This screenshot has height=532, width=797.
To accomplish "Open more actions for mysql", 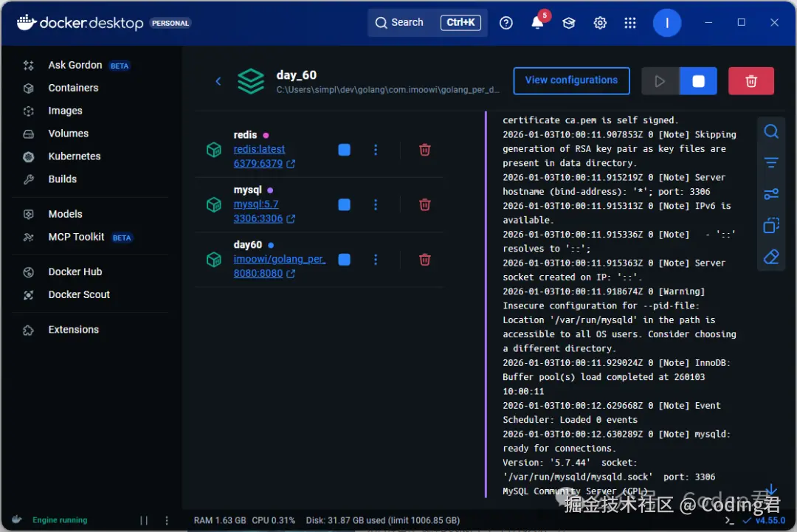I will click(376, 205).
